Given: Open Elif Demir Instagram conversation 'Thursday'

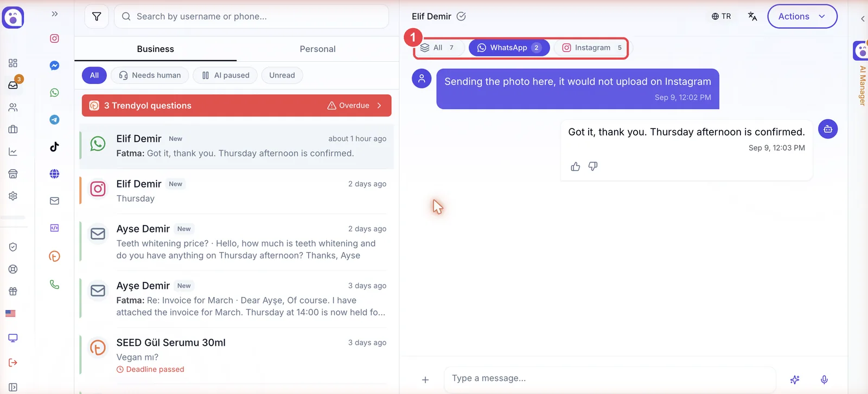Looking at the screenshot, I should [237, 191].
